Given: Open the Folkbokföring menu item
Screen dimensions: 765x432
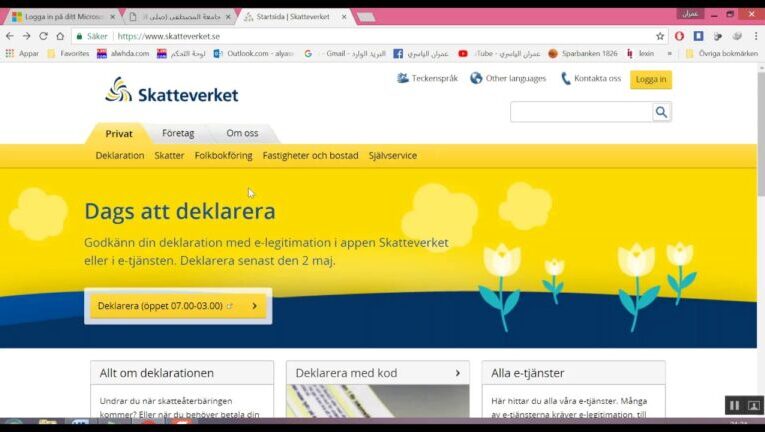Looking at the screenshot, I should pyautogui.click(x=223, y=156).
